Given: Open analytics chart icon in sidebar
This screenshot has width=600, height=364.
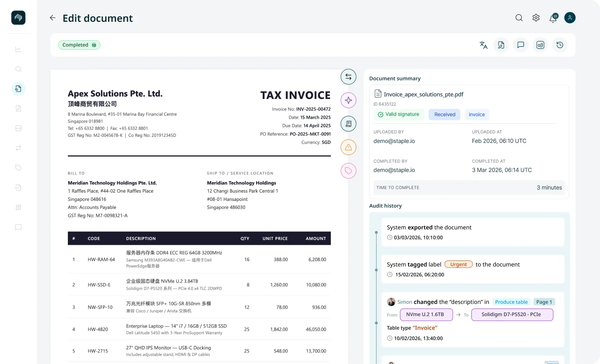Looking at the screenshot, I should [x=18, y=49].
